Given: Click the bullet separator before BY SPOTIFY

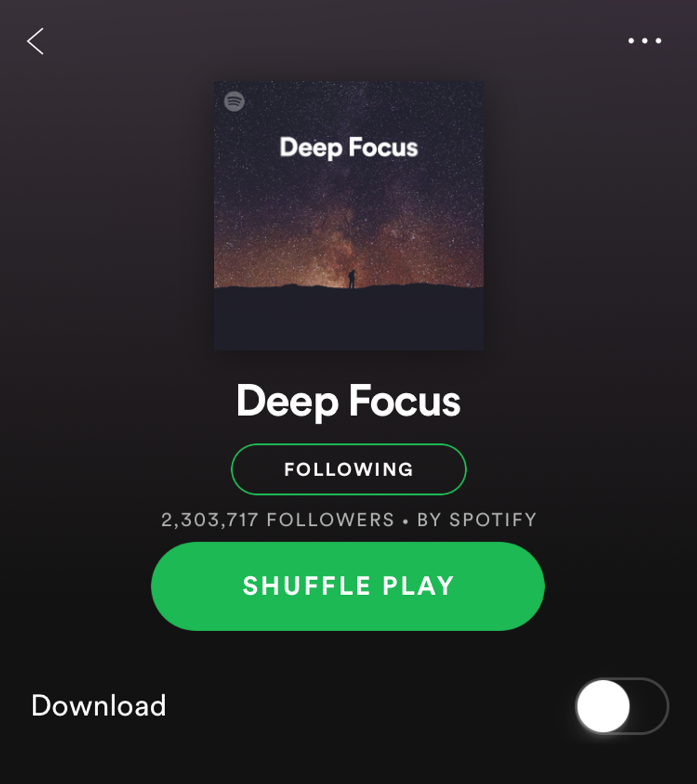Looking at the screenshot, I should (405, 522).
